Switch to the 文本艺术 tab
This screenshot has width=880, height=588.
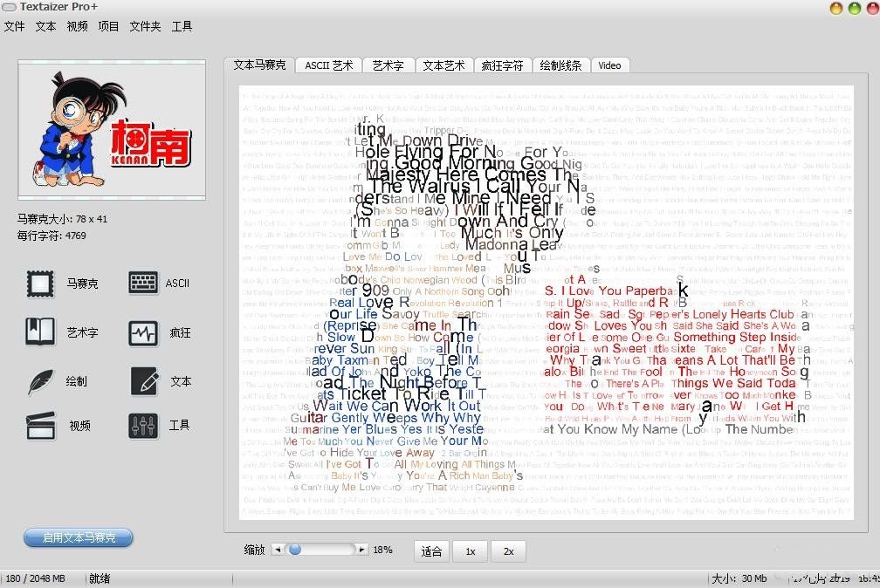click(x=443, y=65)
